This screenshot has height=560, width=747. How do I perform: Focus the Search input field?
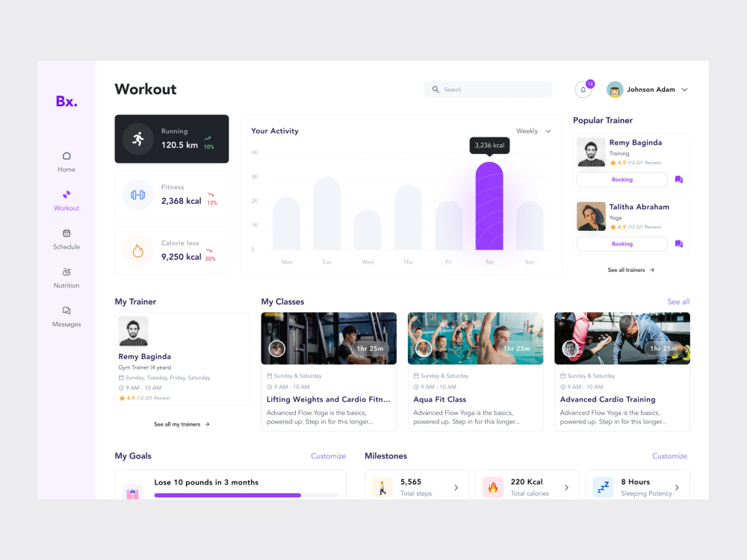(488, 90)
